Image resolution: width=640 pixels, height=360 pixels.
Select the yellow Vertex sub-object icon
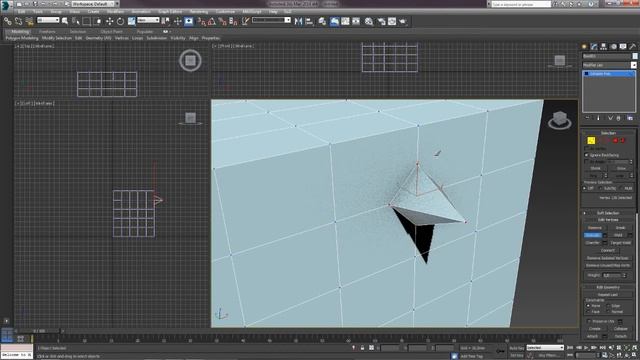pyautogui.click(x=591, y=140)
